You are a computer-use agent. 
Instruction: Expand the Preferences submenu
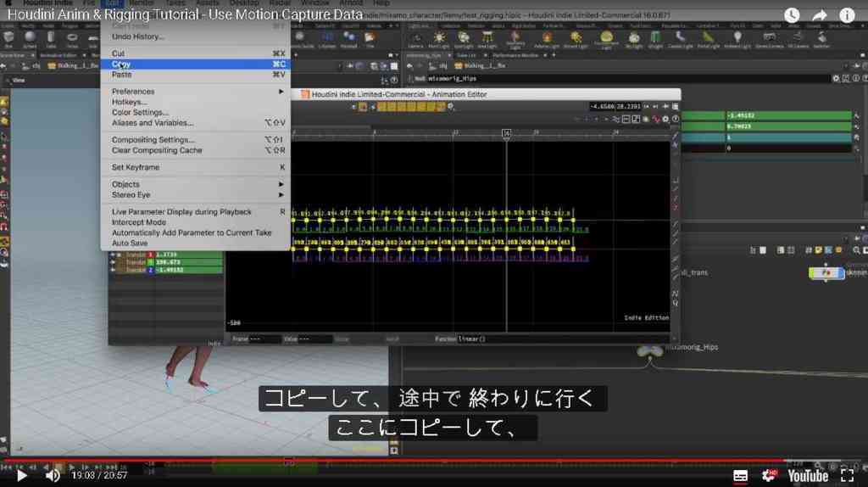195,92
